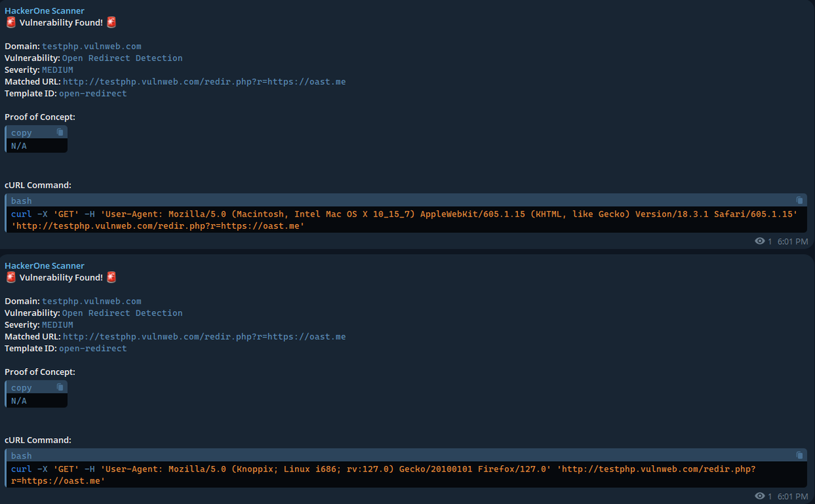Click the 'bash' label in second code block
This screenshot has width=815, height=504.
(21, 456)
